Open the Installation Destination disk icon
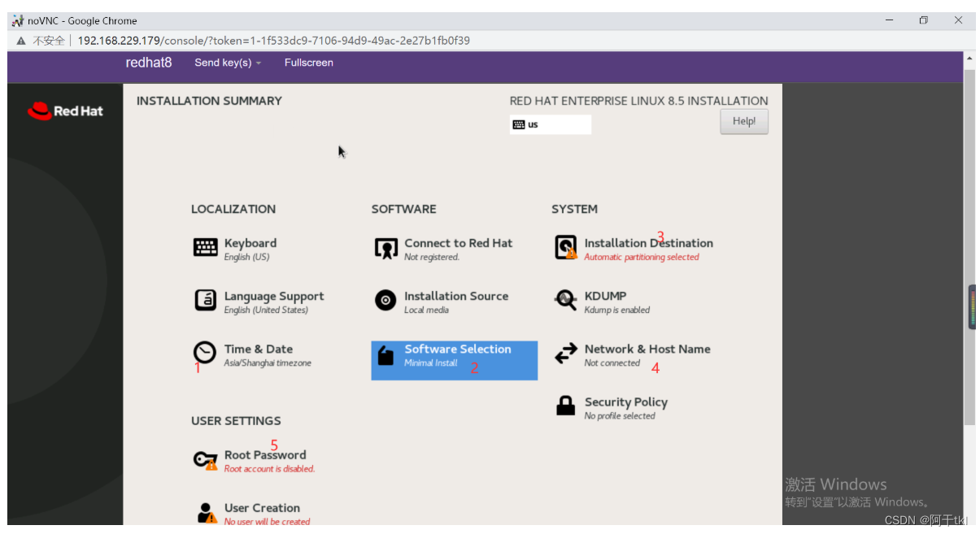This screenshot has width=980, height=534. coord(565,248)
